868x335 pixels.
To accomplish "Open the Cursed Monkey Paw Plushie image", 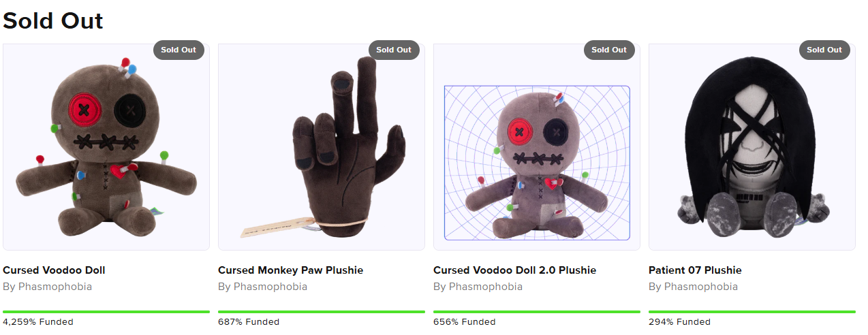I will pos(322,147).
